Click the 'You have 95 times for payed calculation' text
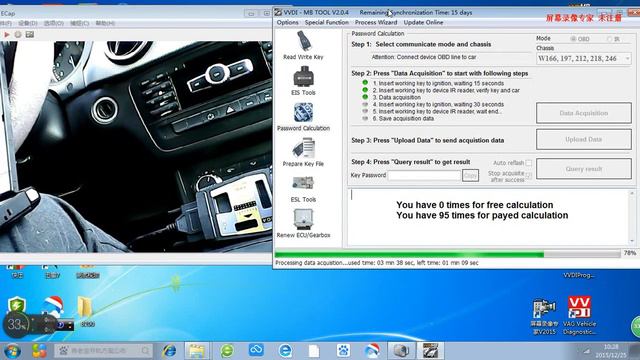The height and width of the screenshot is (360, 640). click(x=482, y=215)
